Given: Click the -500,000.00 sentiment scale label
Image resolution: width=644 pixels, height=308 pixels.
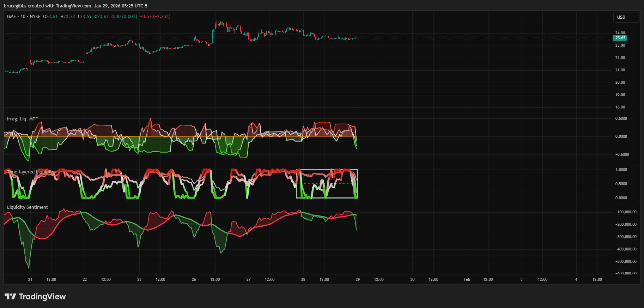Looking at the screenshot, I should [x=626, y=261].
